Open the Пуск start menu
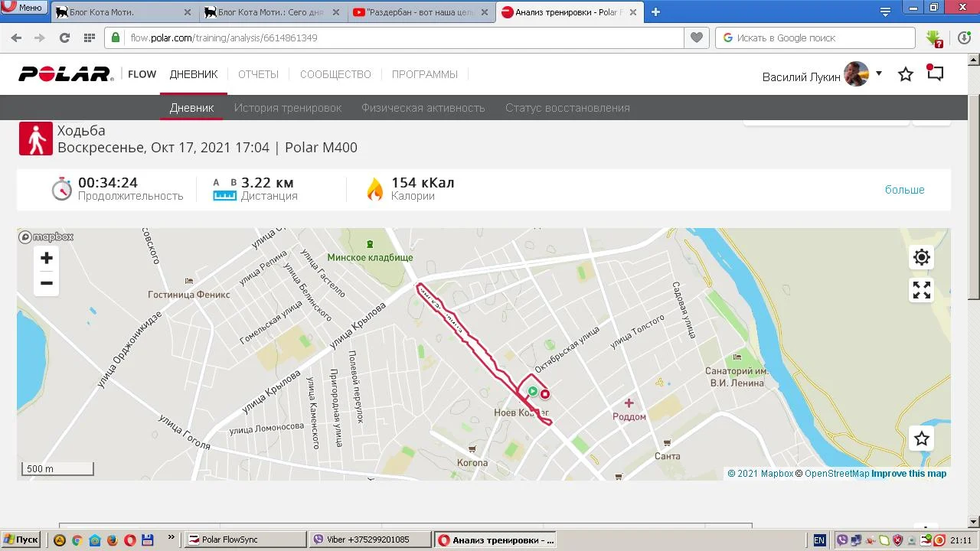Viewport: 980px width, 551px height. click(21, 540)
